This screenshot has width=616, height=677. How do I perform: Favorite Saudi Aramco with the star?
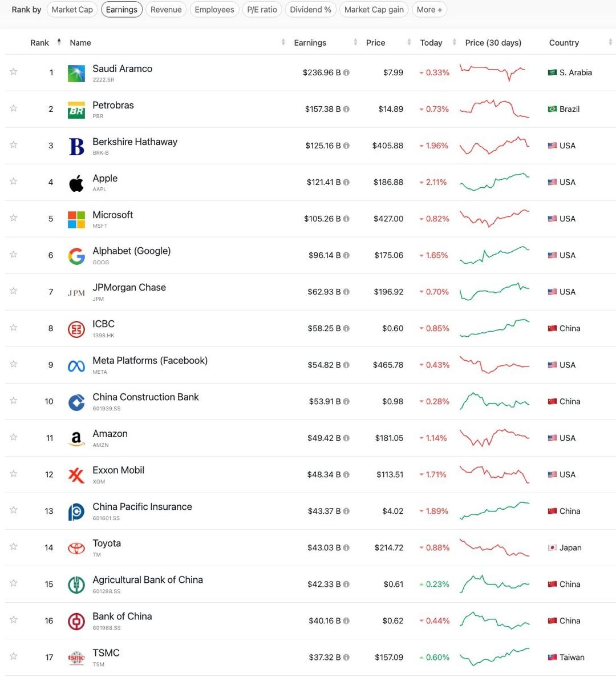pyautogui.click(x=13, y=72)
